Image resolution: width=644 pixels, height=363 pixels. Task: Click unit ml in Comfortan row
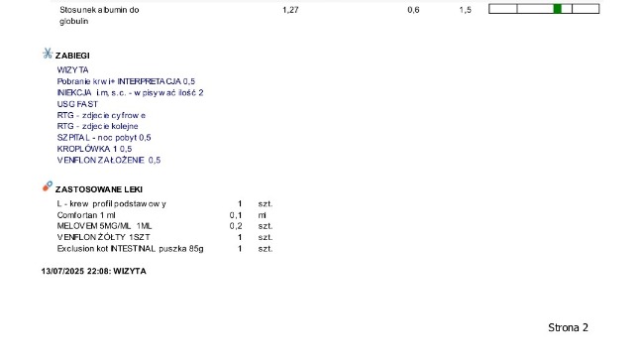(262, 215)
